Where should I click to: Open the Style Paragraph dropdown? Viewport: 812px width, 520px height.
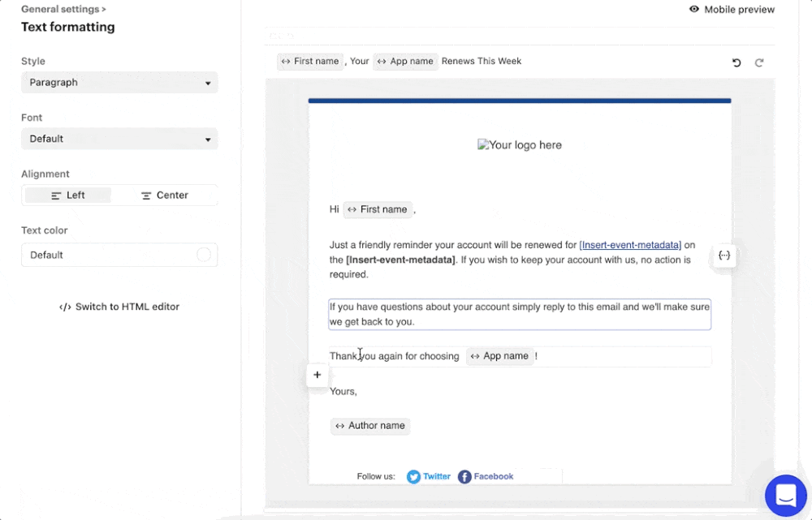point(119,83)
